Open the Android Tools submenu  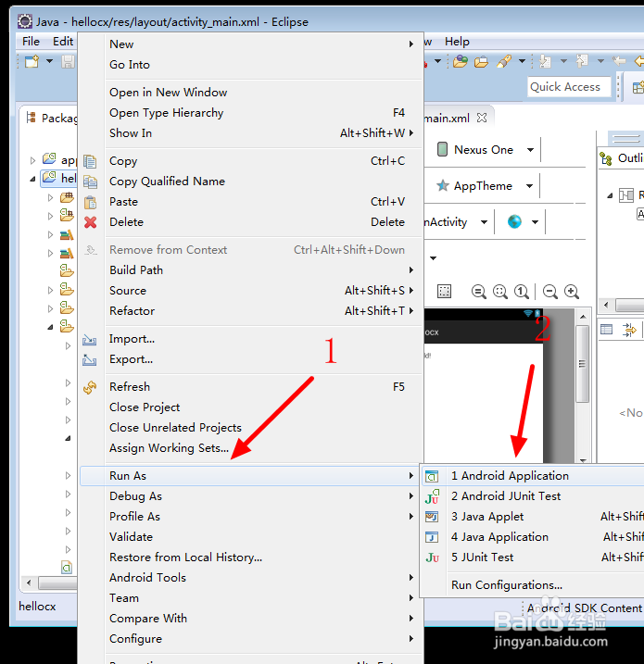[x=252, y=578]
